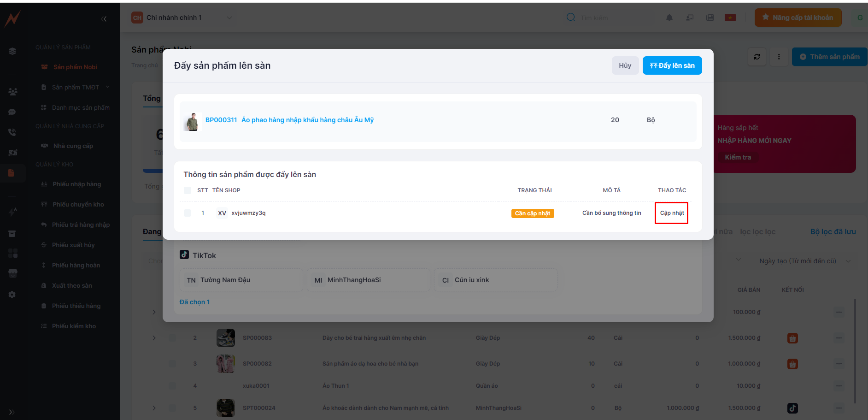Tick the checkbox for shop xvjuwmzy3q
This screenshot has height=420, width=868.
188,213
